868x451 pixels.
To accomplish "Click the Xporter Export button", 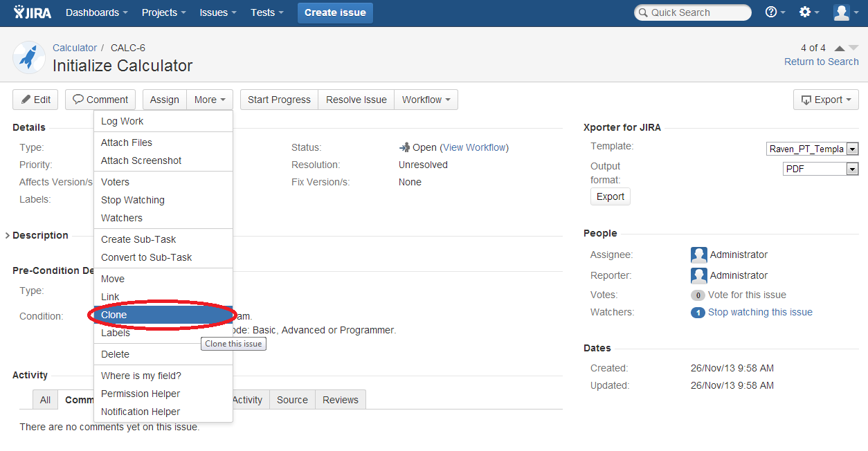I will [611, 196].
